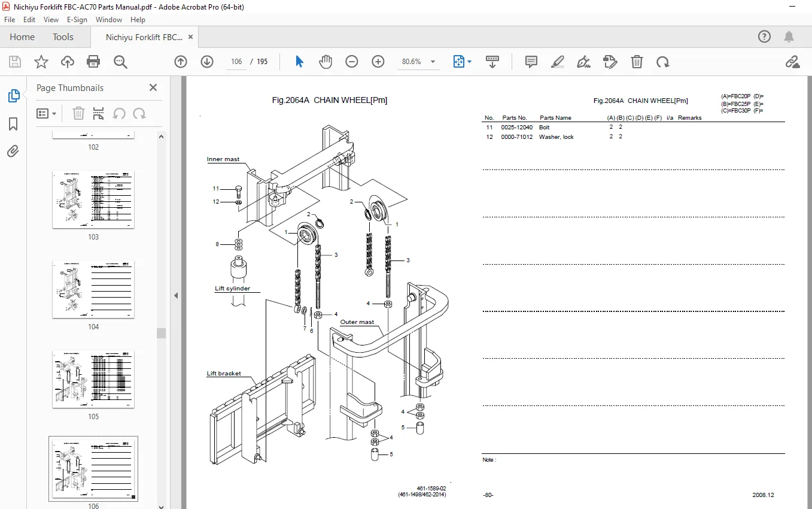This screenshot has width=812, height=509.
Task: Open the Window menu
Action: click(x=109, y=20)
